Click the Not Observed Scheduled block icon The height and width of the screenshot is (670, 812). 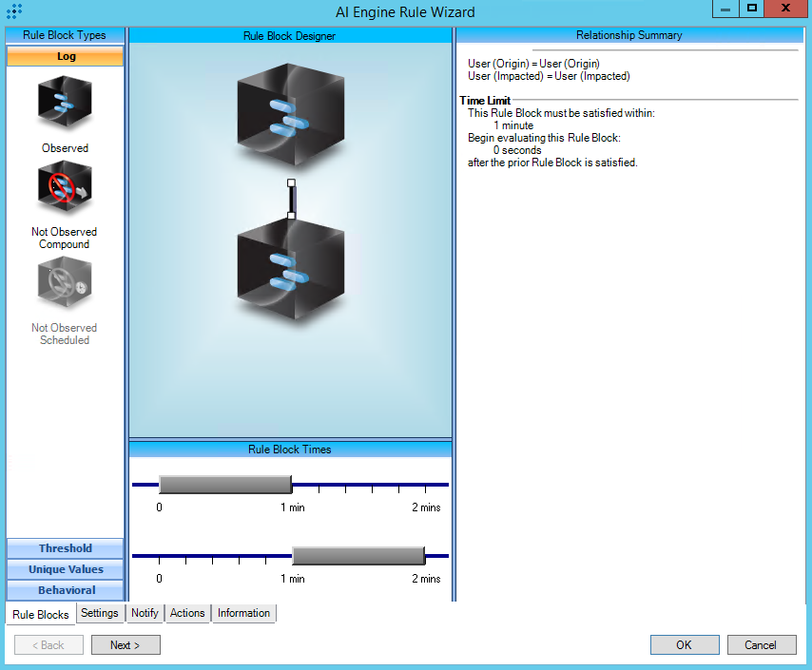point(65,283)
